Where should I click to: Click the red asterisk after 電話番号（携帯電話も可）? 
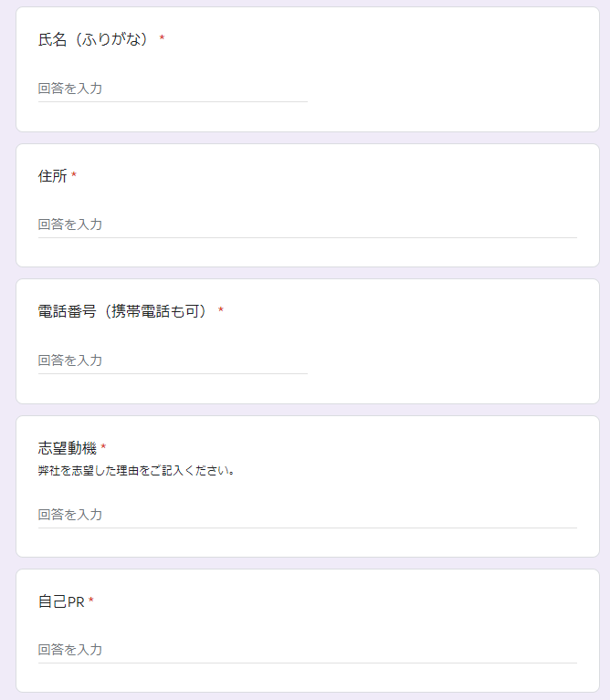click(220, 311)
